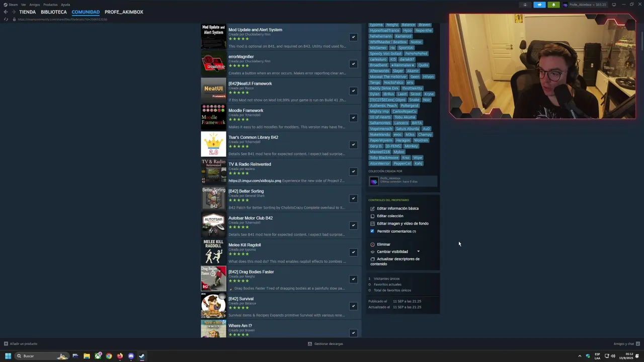The height and width of the screenshot is (362, 644).
Task: Open the blue announcements megaphone button
Action: [x=539, y=5]
